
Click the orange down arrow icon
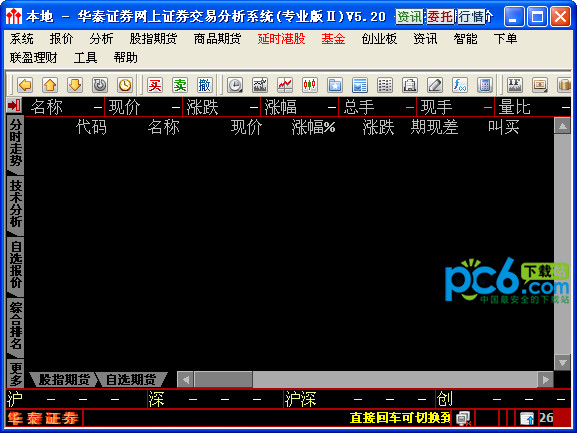(75, 85)
